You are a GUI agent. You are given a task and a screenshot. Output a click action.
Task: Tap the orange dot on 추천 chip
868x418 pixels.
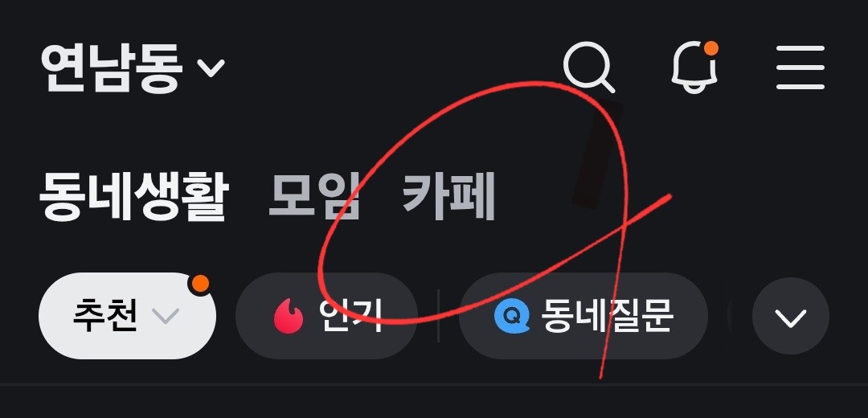(200, 284)
